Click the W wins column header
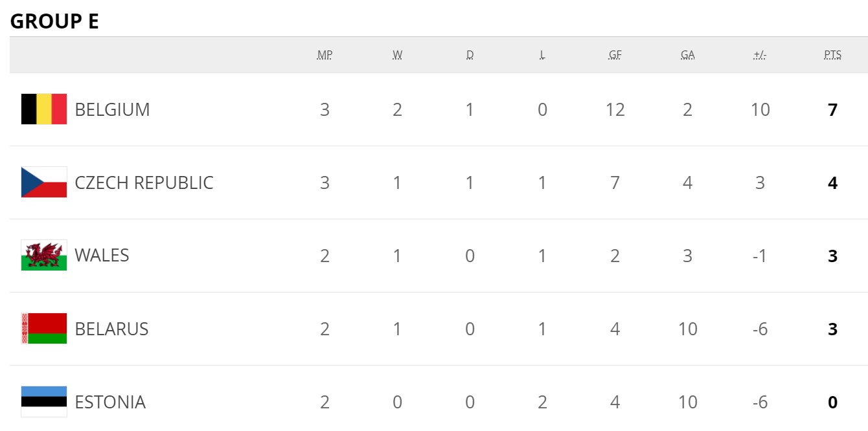 pos(397,55)
